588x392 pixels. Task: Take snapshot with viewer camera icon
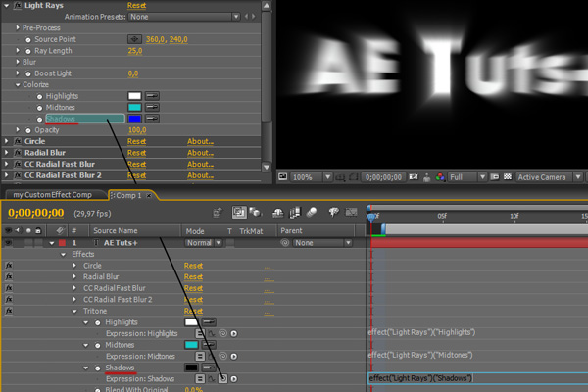pyautogui.click(x=414, y=177)
